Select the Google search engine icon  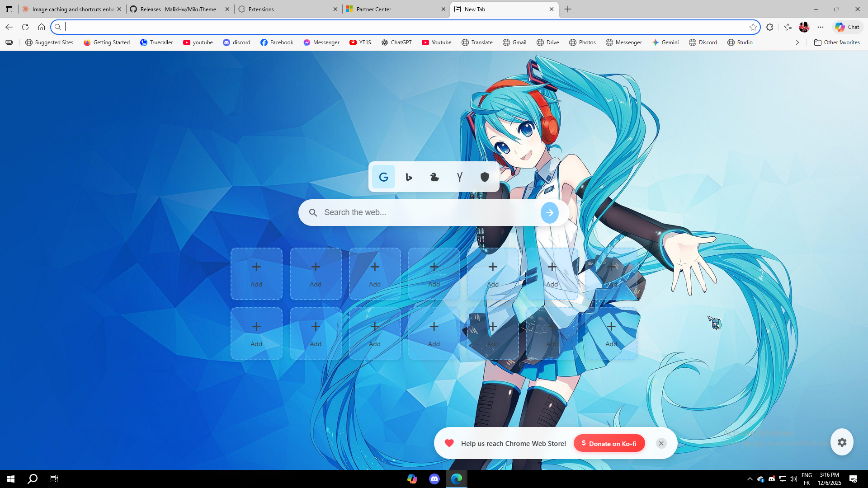click(x=383, y=177)
